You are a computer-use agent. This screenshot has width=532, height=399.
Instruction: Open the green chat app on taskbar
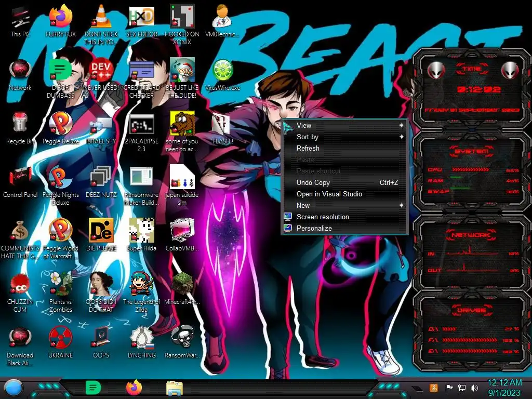pyautogui.click(x=94, y=388)
